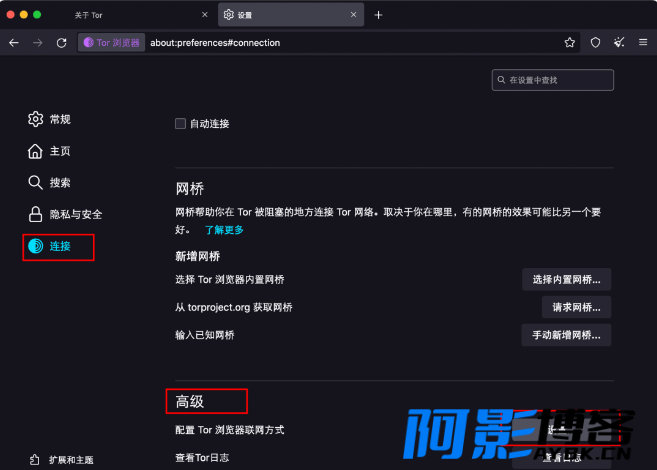
Task: Click the 选择 Tor 浏览器内置网桥 label
Action: [230, 279]
